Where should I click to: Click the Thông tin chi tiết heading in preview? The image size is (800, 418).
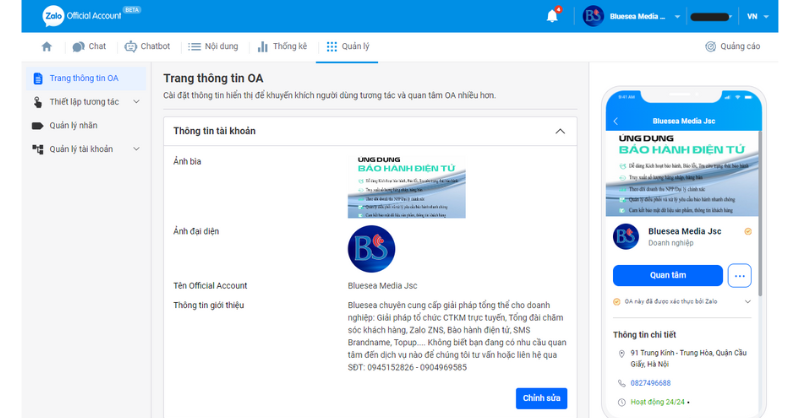coord(644,335)
